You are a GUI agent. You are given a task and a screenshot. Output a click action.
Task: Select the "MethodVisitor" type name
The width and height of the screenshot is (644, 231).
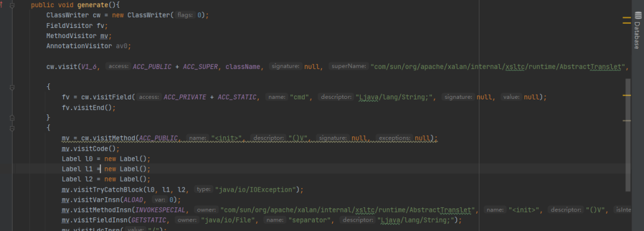coord(72,36)
